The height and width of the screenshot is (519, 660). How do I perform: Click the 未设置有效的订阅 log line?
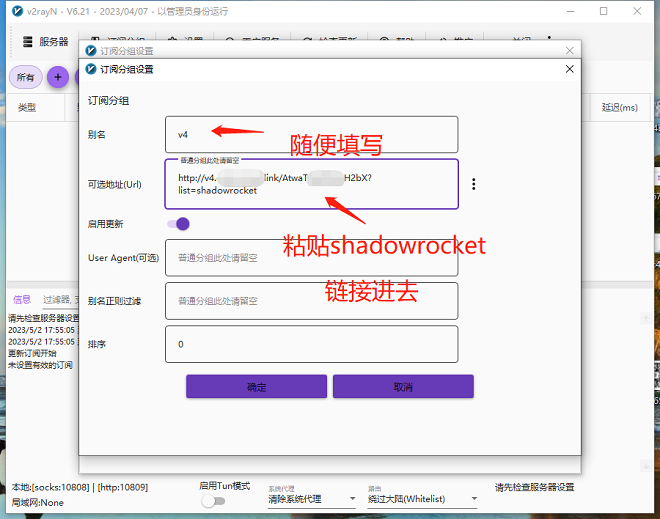(x=40, y=365)
